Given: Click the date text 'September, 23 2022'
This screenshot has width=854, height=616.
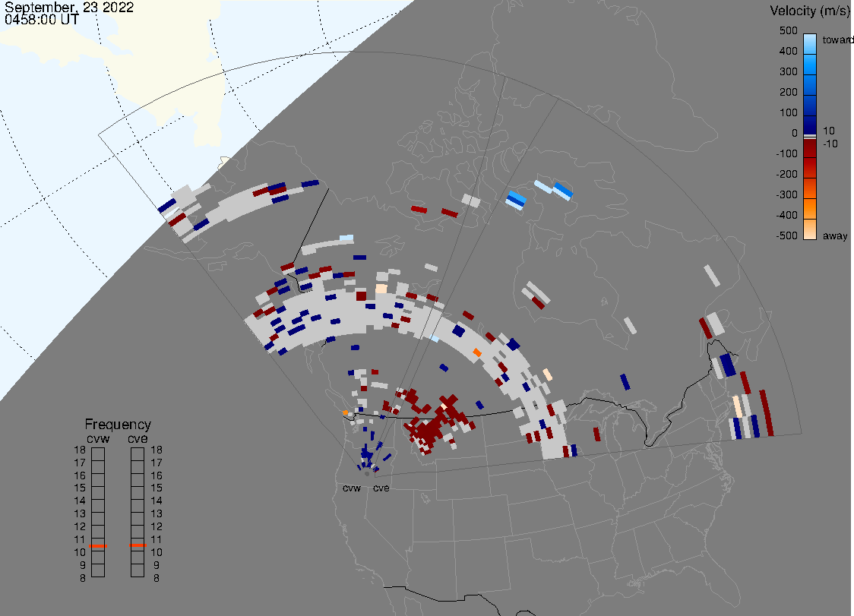Looking at the screenshot, I should [x=69, y=7].
